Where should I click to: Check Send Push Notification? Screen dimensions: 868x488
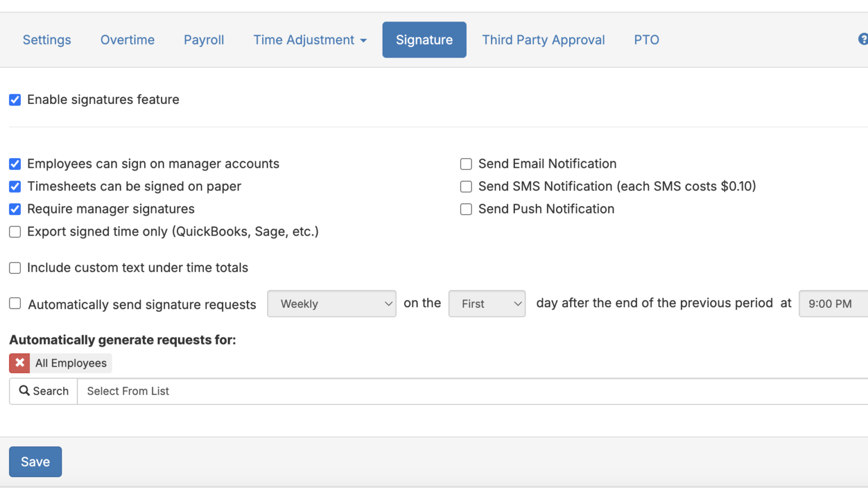(466, 210)
